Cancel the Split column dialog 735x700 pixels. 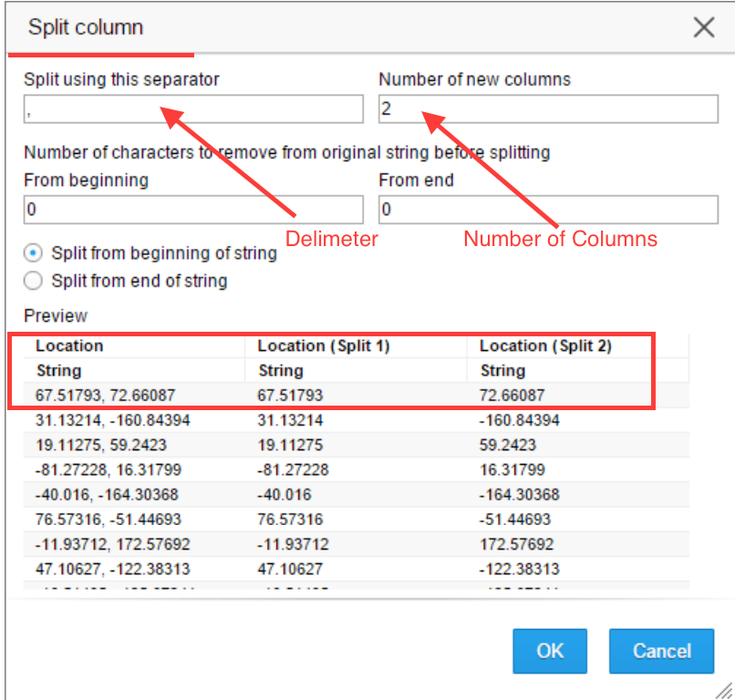click(x=661, y=651)
